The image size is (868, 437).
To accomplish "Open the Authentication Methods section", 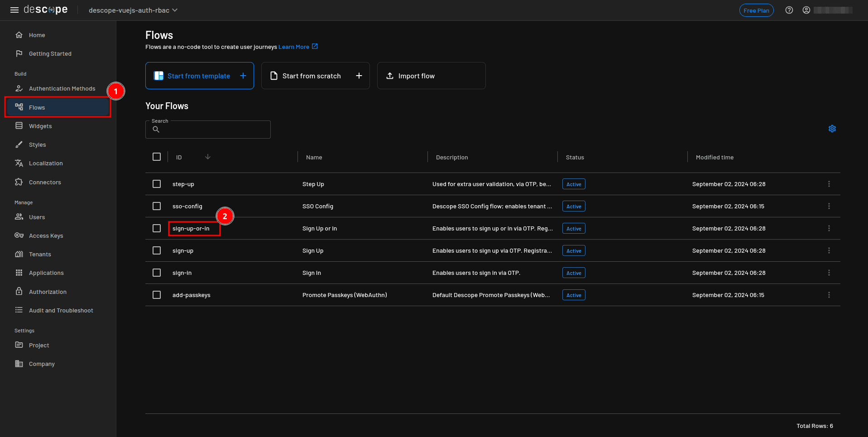I will coord(62,88).
